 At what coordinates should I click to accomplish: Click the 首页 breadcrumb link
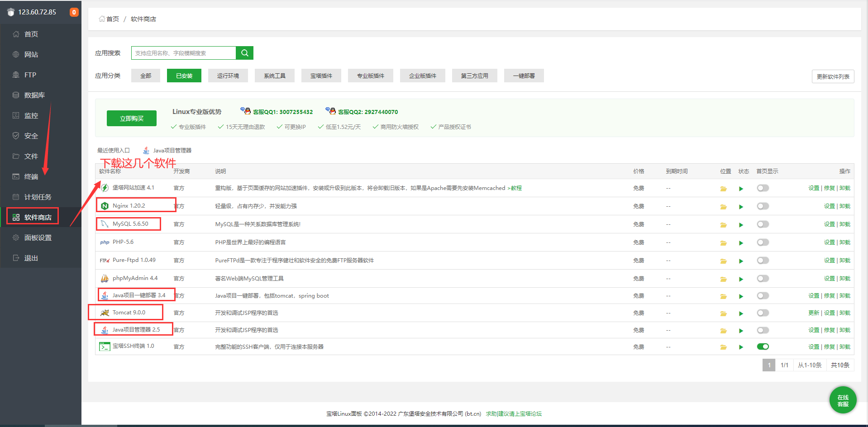[x=113, y=19]
